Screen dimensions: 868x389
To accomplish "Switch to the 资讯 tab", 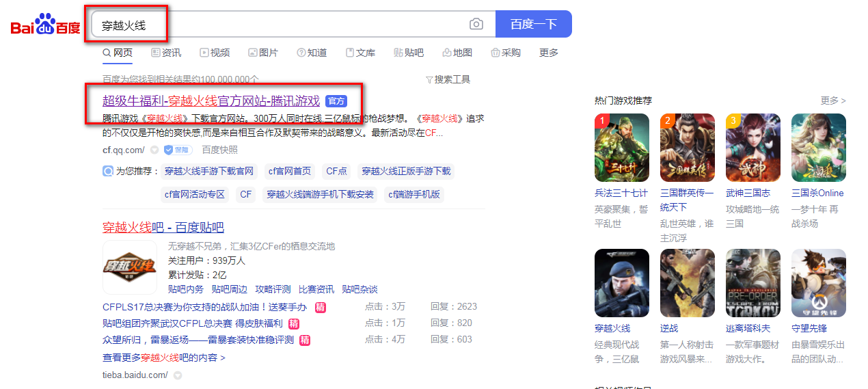I will tap(166, 53).
